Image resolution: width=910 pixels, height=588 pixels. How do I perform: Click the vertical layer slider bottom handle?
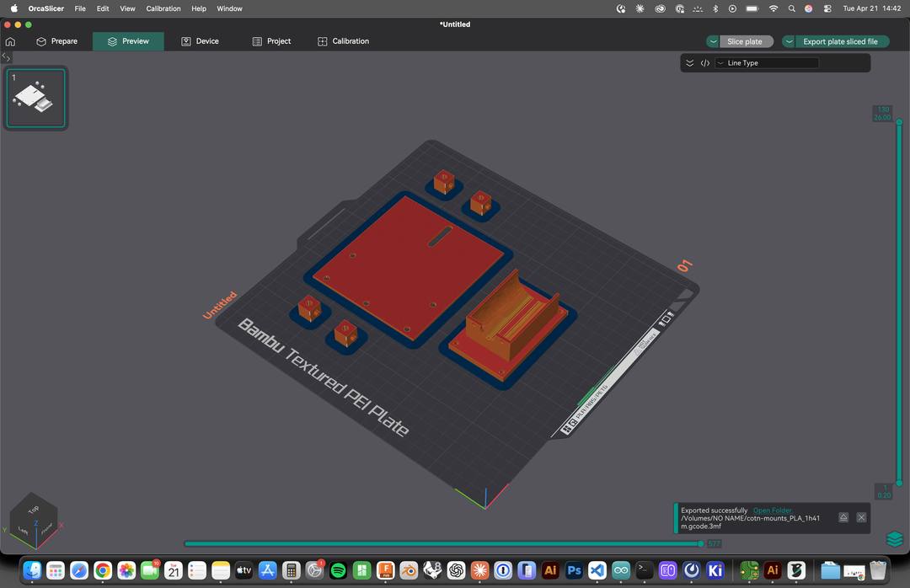(x=899, y=483)
